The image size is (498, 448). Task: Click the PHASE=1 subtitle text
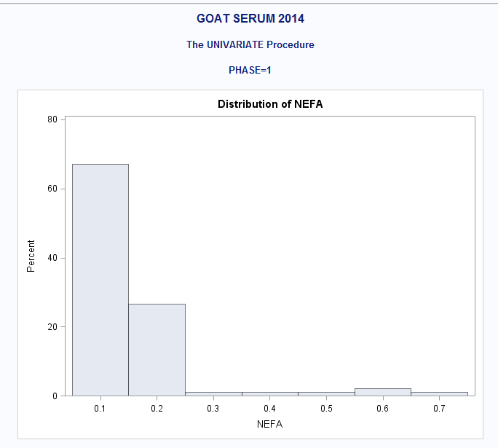(250, 70)
